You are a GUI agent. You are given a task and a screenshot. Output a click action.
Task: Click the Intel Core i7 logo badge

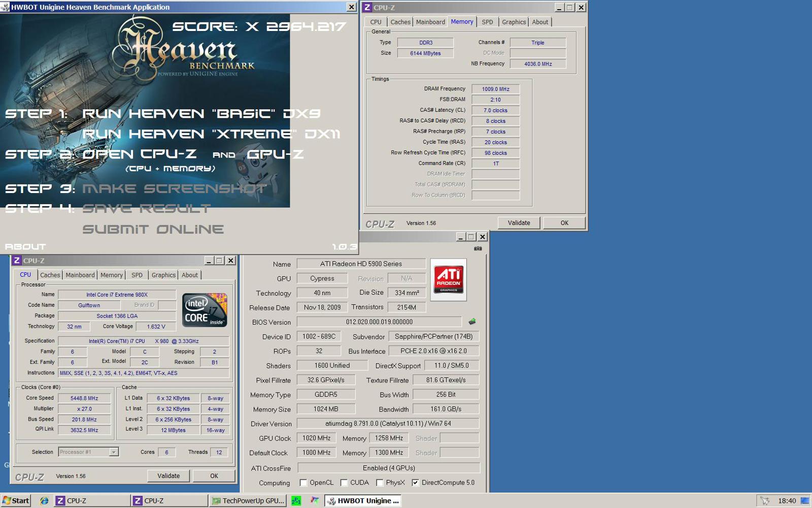205,310
